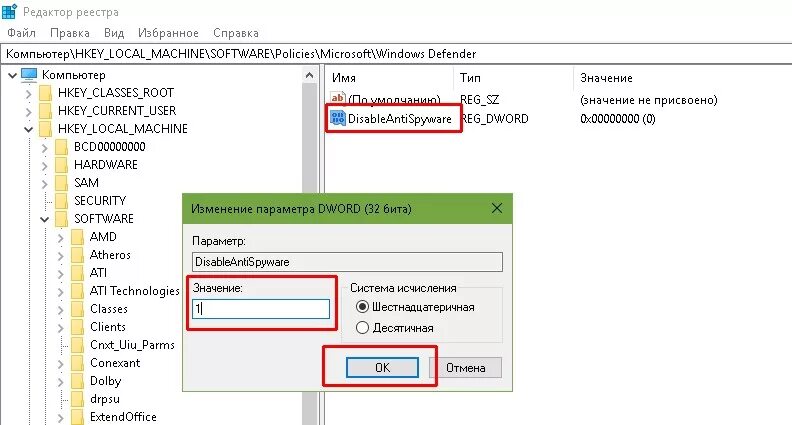Select the Dolby tree entry label

(106, 381)
